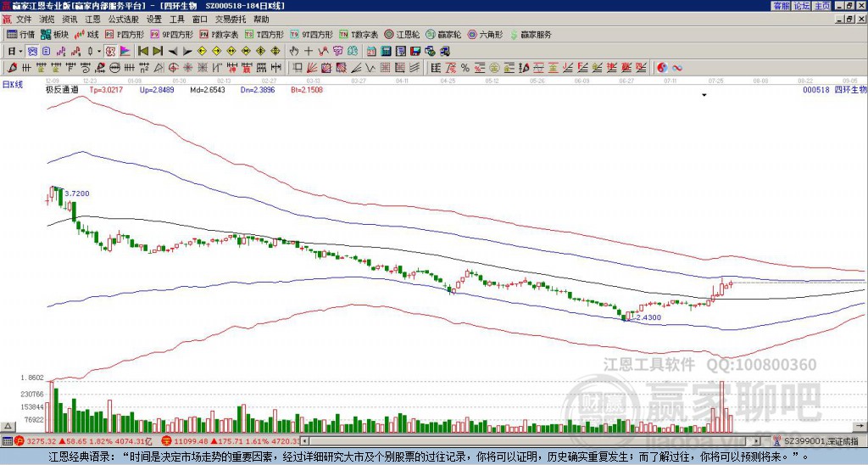Open the 浏览 menu
Image resolution: width=868 pixels, height=465 pixels.
point(47,20)
